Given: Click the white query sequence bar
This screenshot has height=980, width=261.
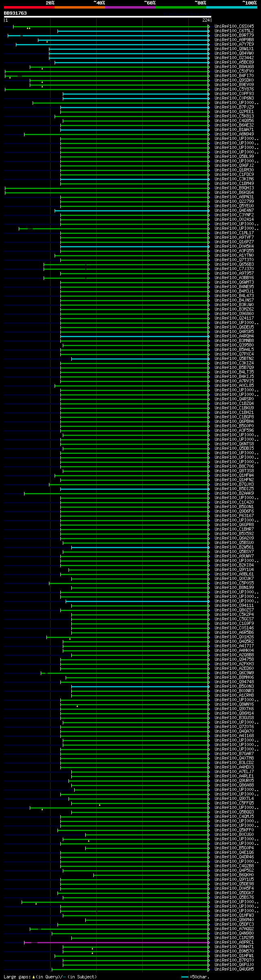Looking at the screenshot, I should [x=107, y=17].
